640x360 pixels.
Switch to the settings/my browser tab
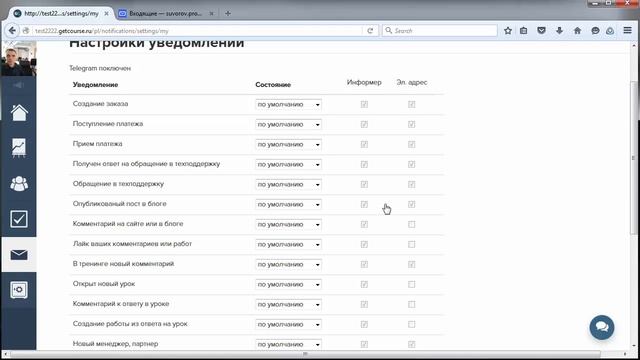61,13
